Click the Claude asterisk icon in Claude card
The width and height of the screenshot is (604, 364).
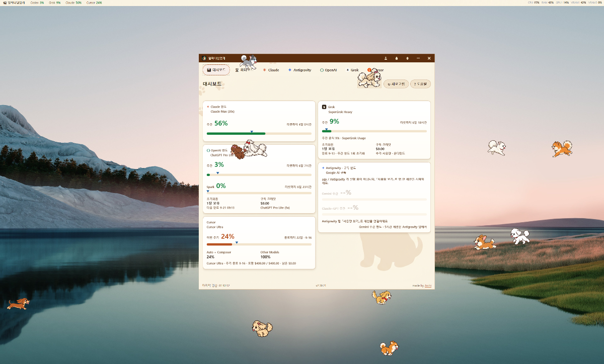point(208,107)
